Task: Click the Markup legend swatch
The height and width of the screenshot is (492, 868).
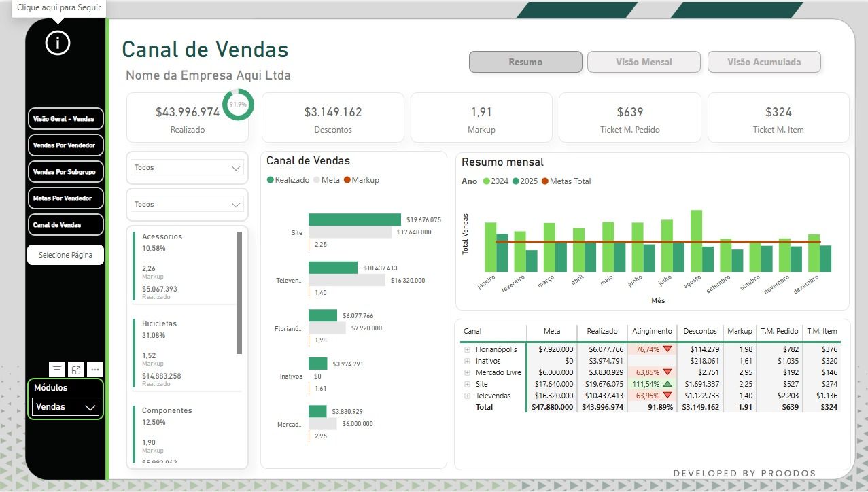Action: click(x=347, y=180)
